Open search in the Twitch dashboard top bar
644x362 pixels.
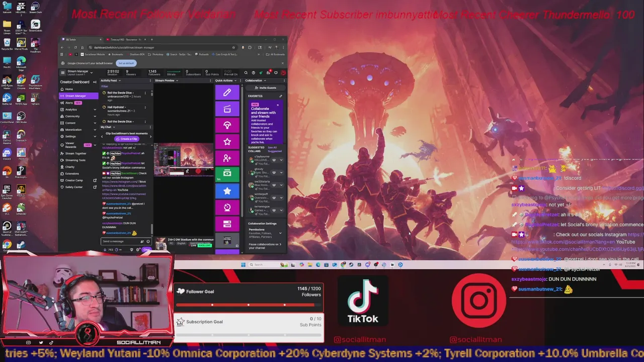click(x=246, y=73)
